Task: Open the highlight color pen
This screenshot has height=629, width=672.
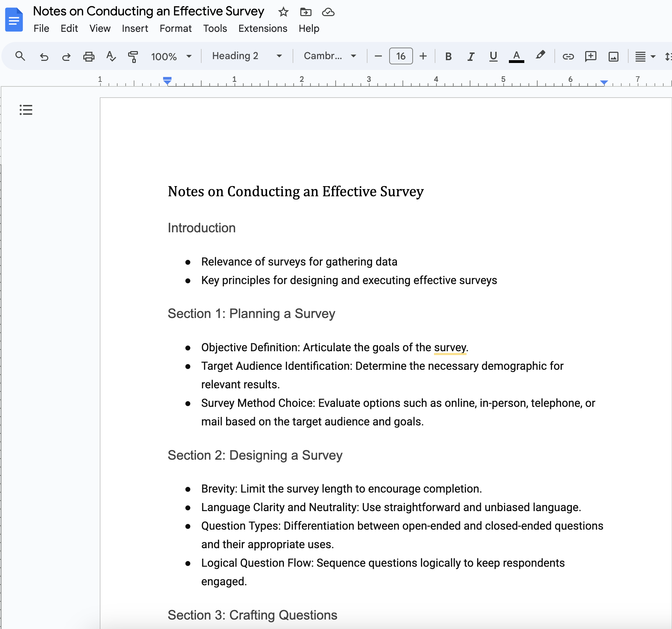Action: coord(540,56)
